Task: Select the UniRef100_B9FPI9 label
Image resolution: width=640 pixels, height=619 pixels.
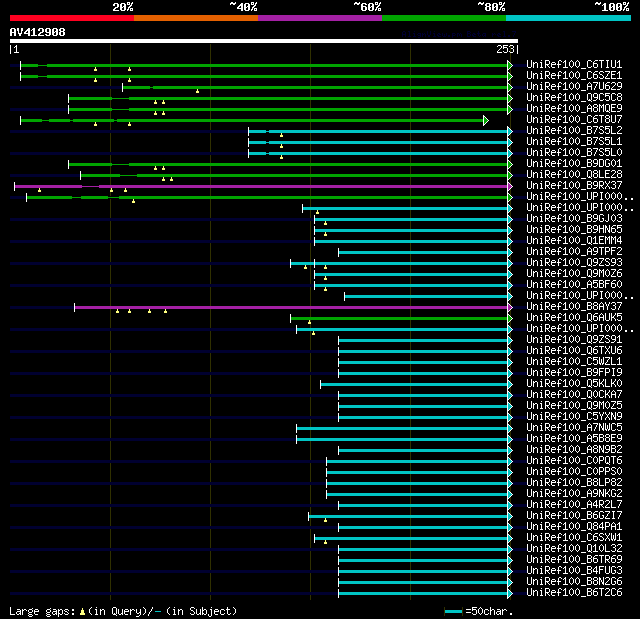Action: pyautogui.click(x=574, y=373)
